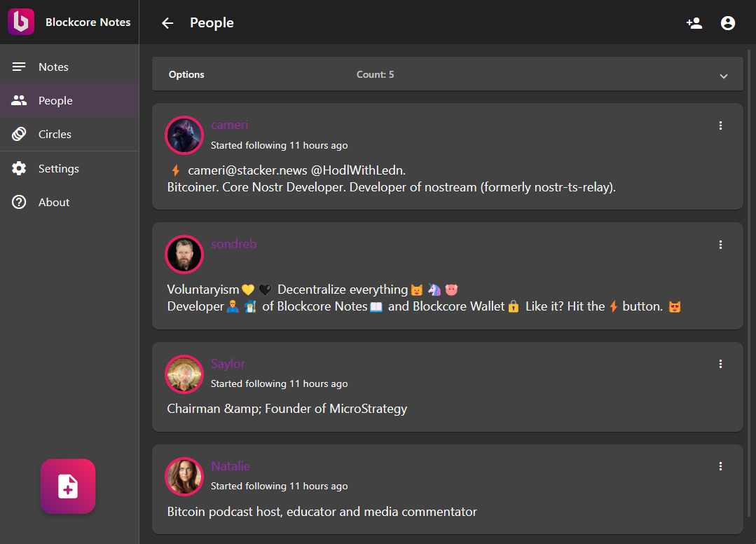Select Circles in the sidebar
This screenshot has height=544, width=756.
[55, 135]
